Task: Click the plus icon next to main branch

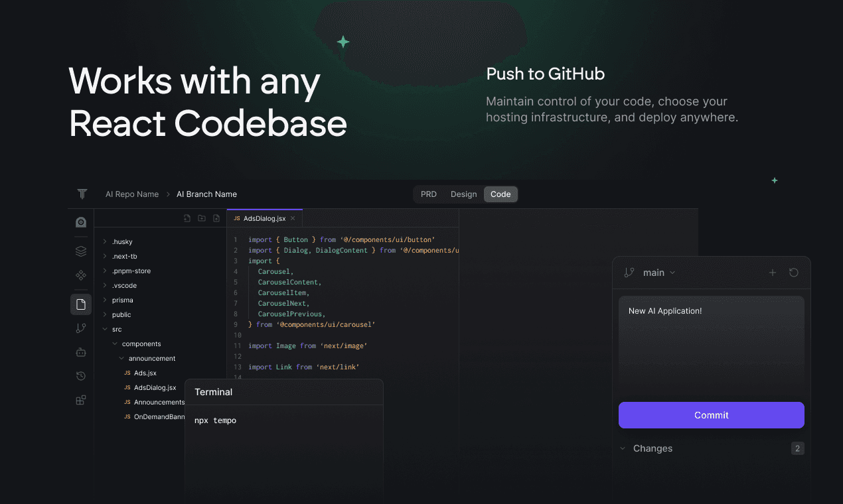Action: coord(772,273)
